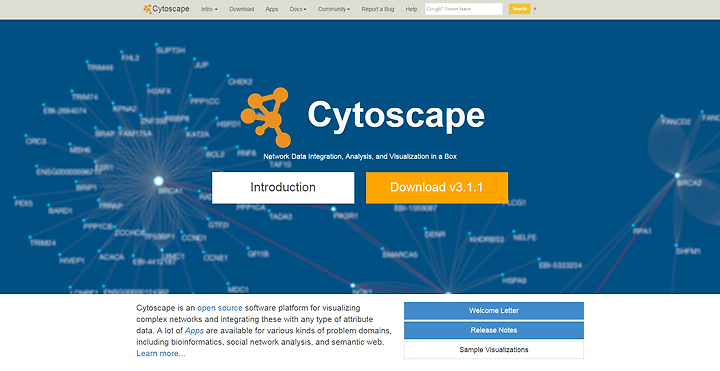Open the Help nav item

411,9
